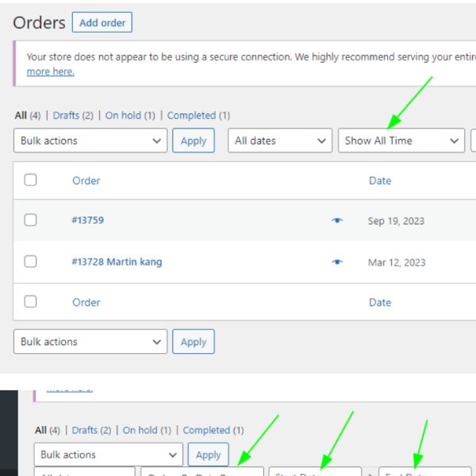
Task: Select On hold (1) filter in the lower screenshot
Action: point(147,431)
